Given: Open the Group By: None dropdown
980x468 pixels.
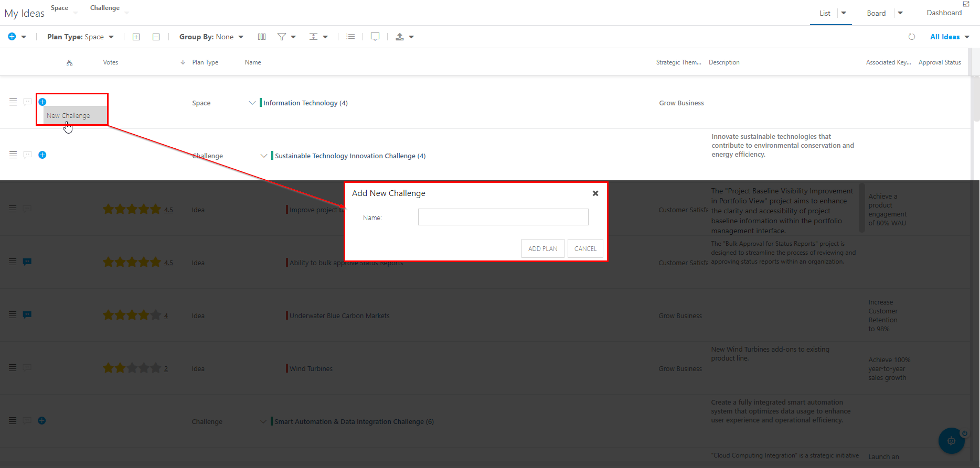Looking at the screenshot, I should point(211,37).
